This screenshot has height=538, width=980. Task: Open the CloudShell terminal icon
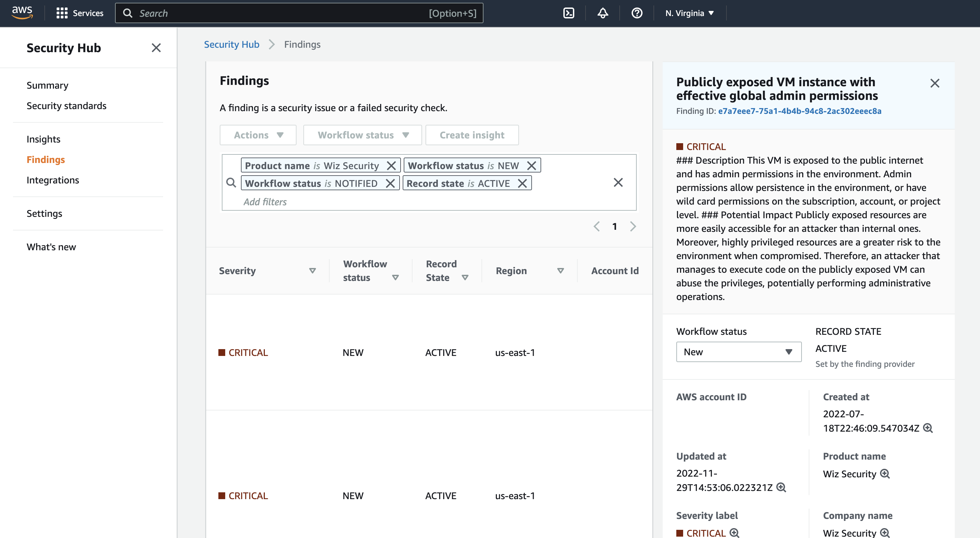click(568, 13)
